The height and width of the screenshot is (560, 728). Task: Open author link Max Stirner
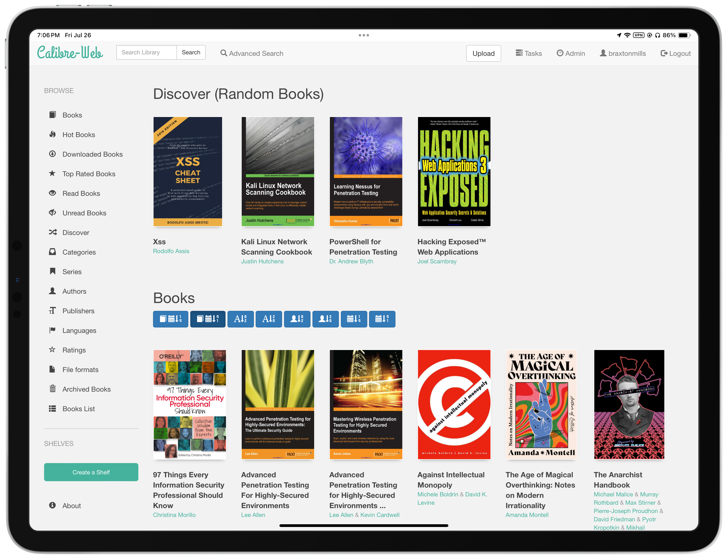tap(640, 502)
